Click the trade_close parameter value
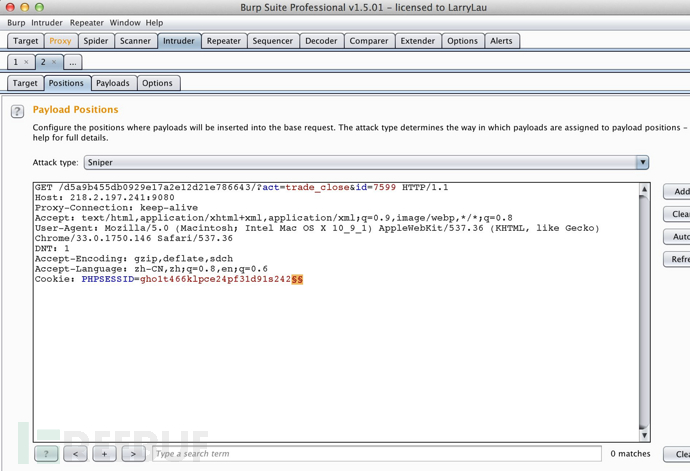690x471 pixels. click(x=317, y=188)
